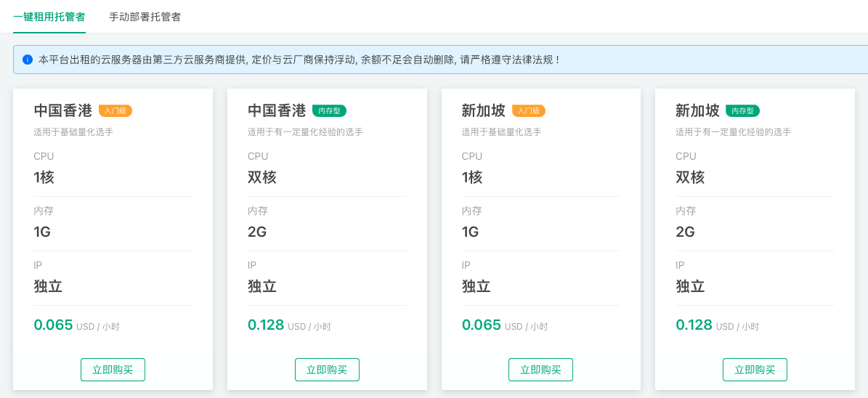Select 新加坡 title of the 内存型 card

(x=697, y=110)
